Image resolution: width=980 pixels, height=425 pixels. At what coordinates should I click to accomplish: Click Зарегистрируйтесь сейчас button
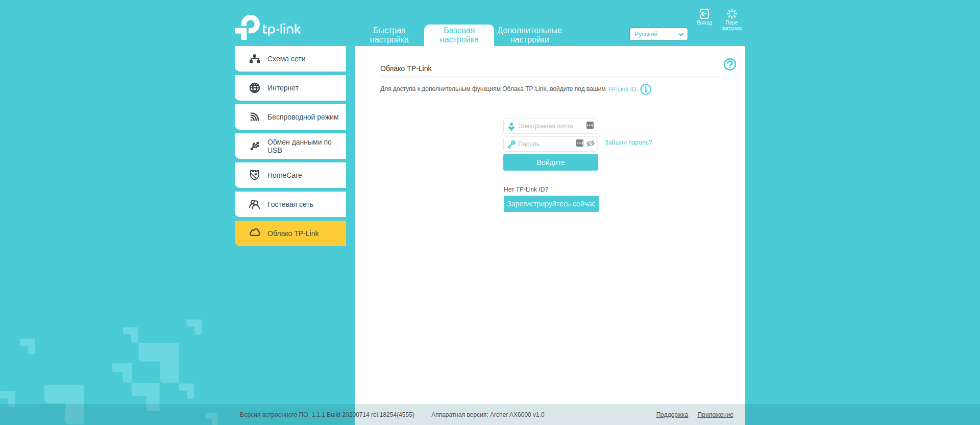pos(551,204)
